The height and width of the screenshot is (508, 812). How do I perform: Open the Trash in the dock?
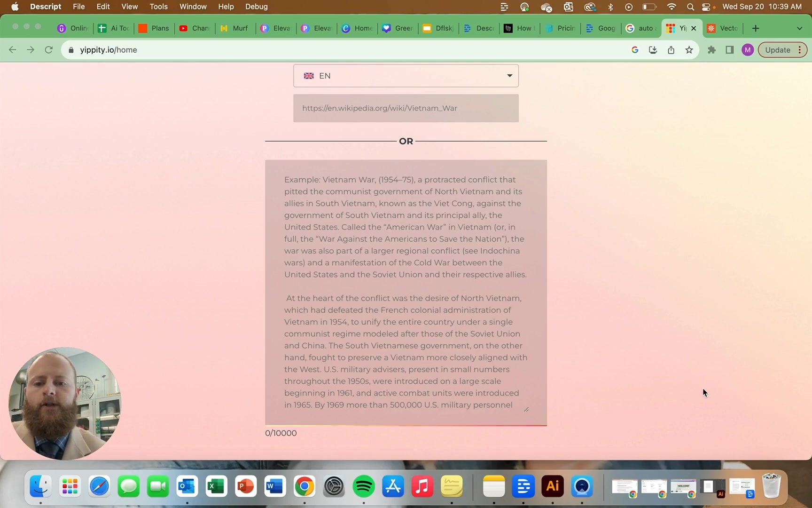pos(771,486)
